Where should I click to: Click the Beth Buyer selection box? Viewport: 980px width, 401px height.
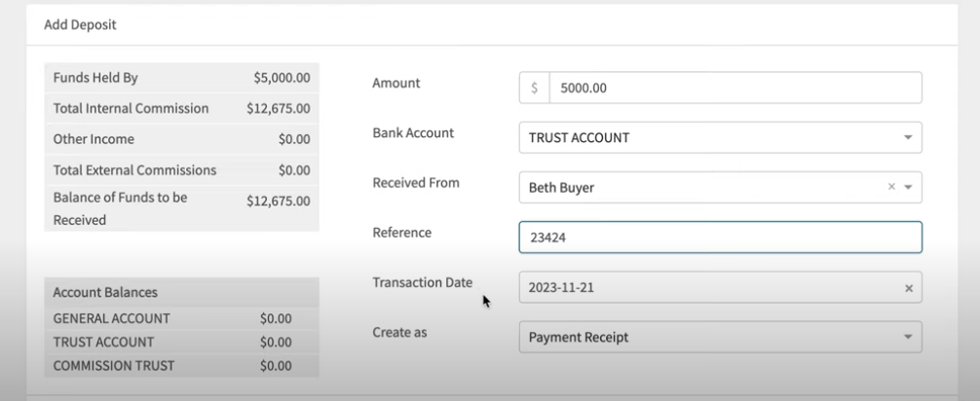coord(721,188)
